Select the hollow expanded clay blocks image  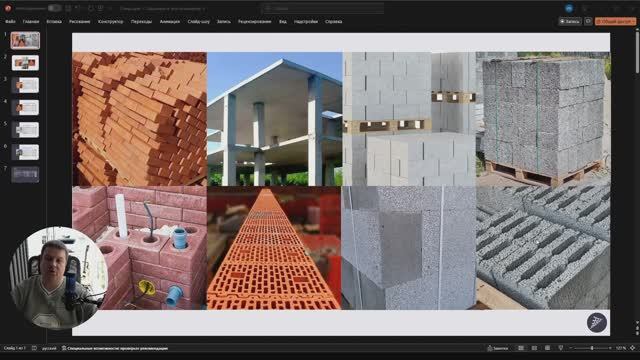pos(543,248)
